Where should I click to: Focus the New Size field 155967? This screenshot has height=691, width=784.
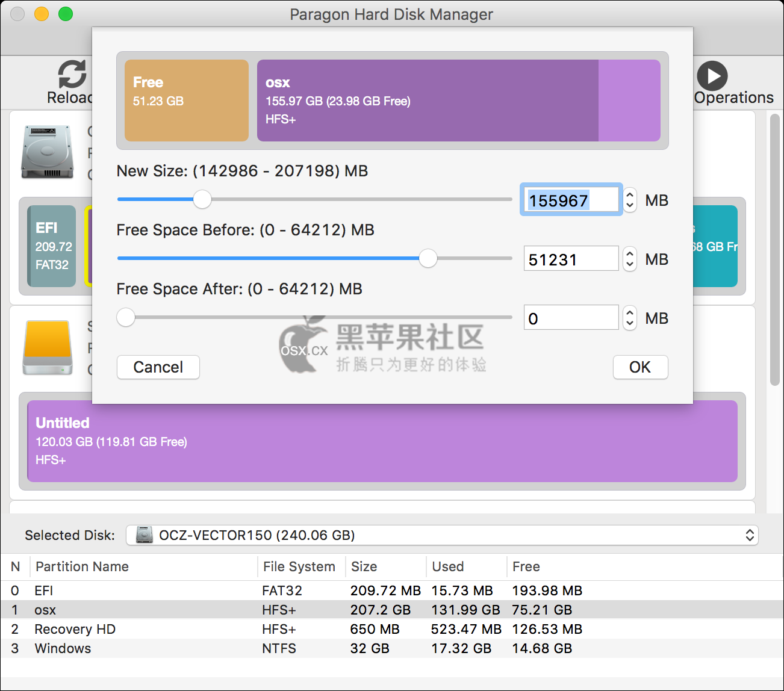pos(571,200)
